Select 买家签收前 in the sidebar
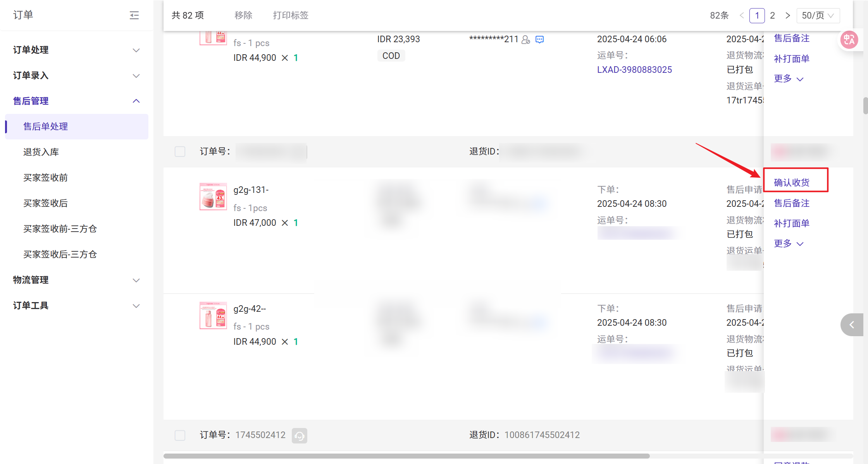 point(45,178)
